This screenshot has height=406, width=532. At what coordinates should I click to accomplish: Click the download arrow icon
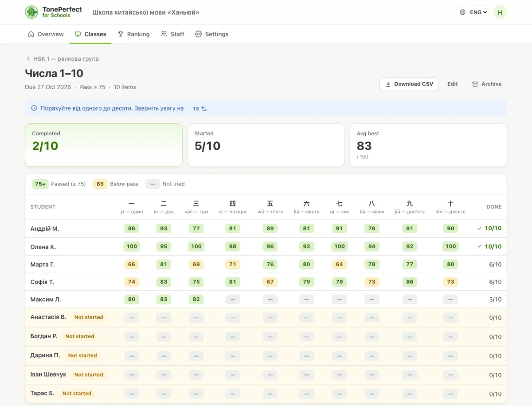pyautogui.click(x=388, y=84)
